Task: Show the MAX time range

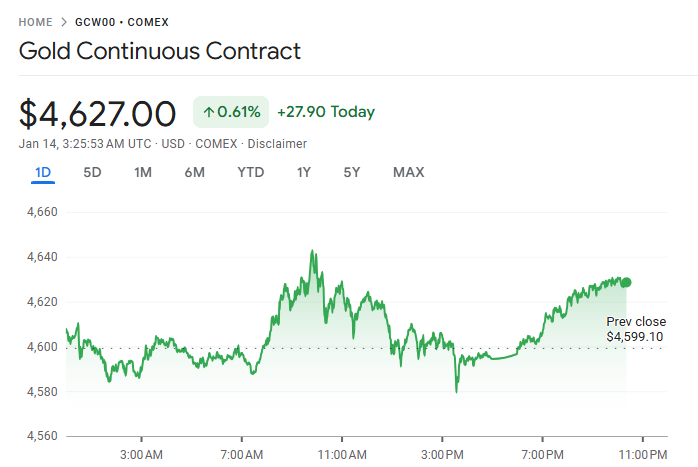Action: (x=408, y=172)
